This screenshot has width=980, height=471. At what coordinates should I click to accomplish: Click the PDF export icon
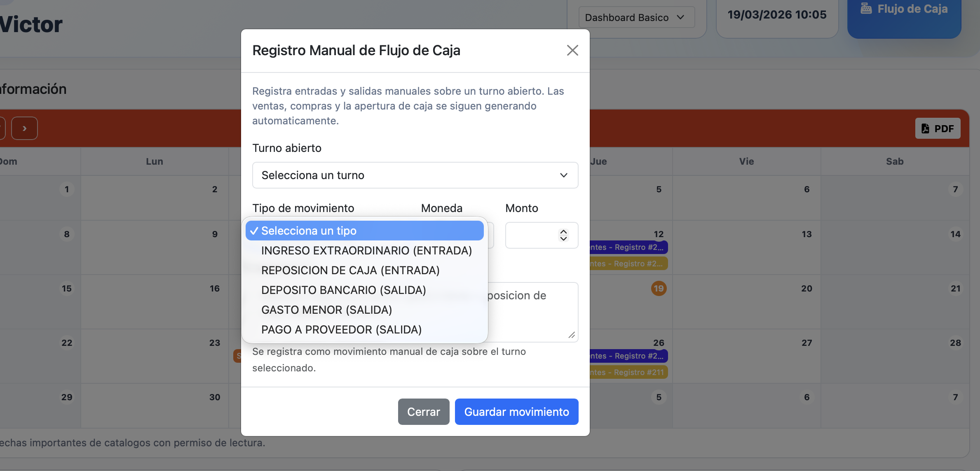click(x=926, y=128)
